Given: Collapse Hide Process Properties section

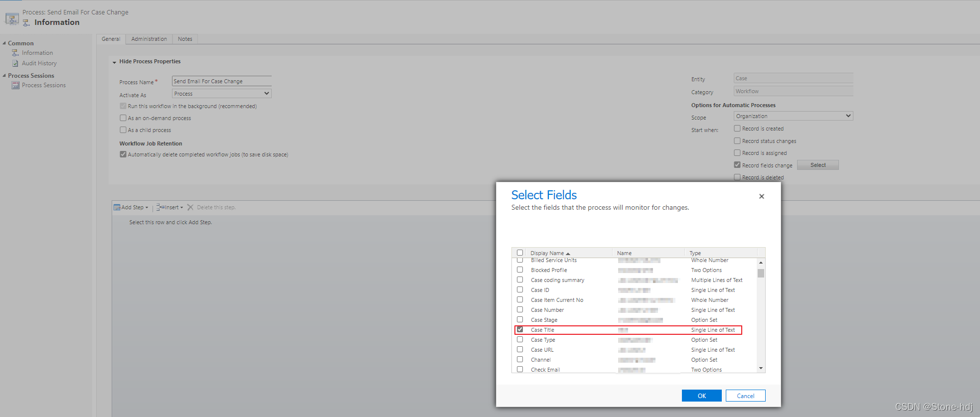Looking at the screenshot, I should click(115, 62).
